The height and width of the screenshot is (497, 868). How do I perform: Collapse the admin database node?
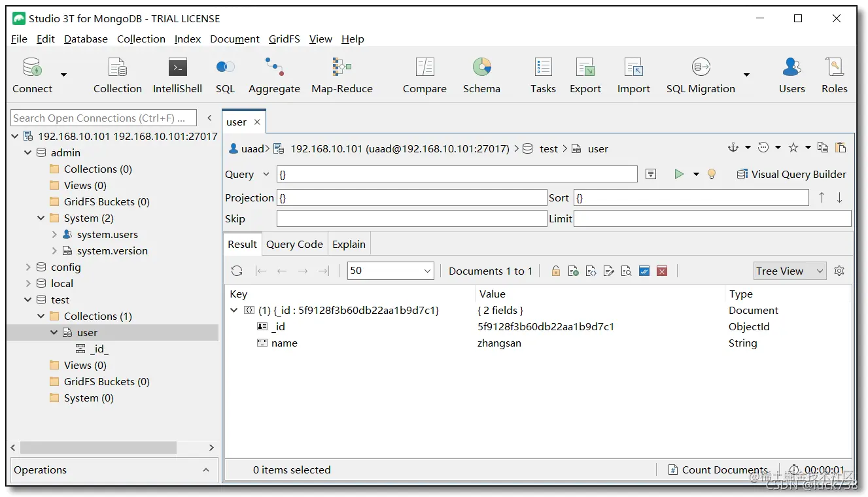27,152
